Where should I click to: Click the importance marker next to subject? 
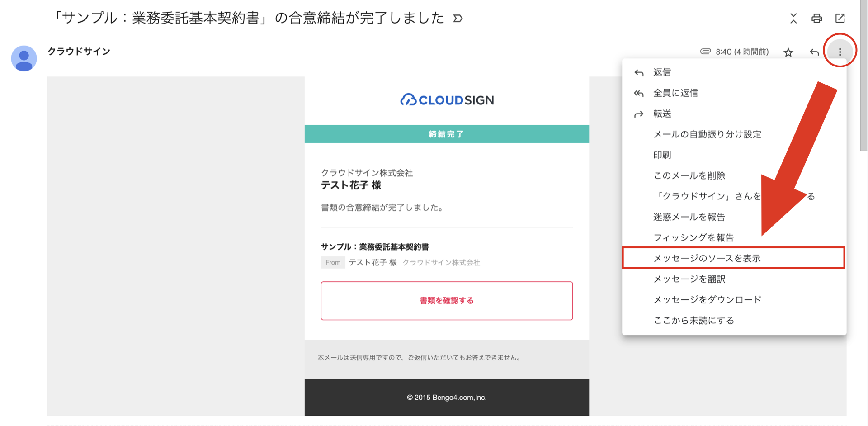458,19
